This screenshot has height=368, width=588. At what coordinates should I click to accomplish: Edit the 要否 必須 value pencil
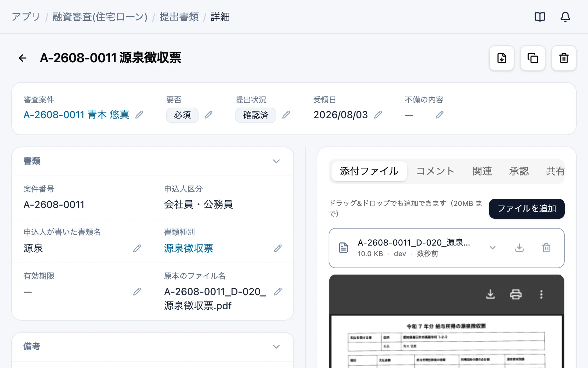[208, 115]
